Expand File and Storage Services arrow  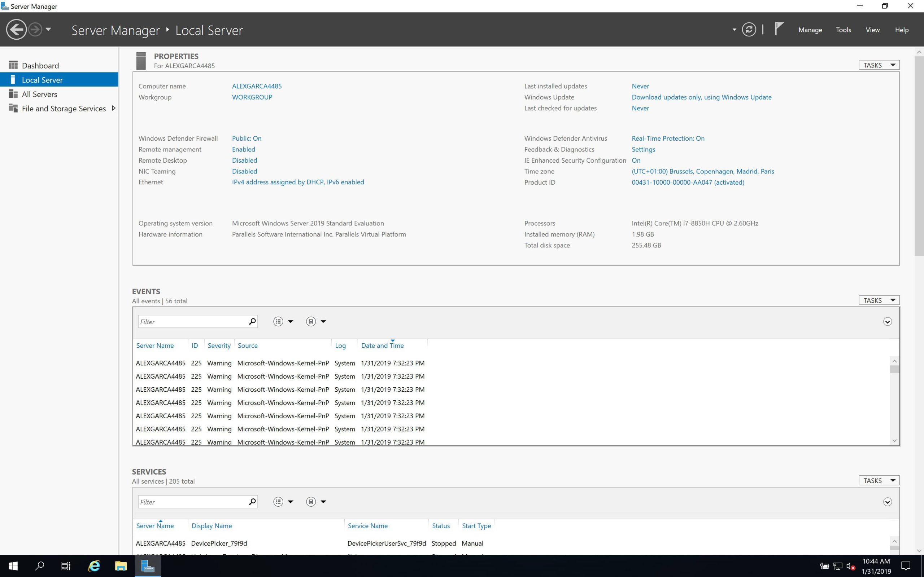coord(113,109)
